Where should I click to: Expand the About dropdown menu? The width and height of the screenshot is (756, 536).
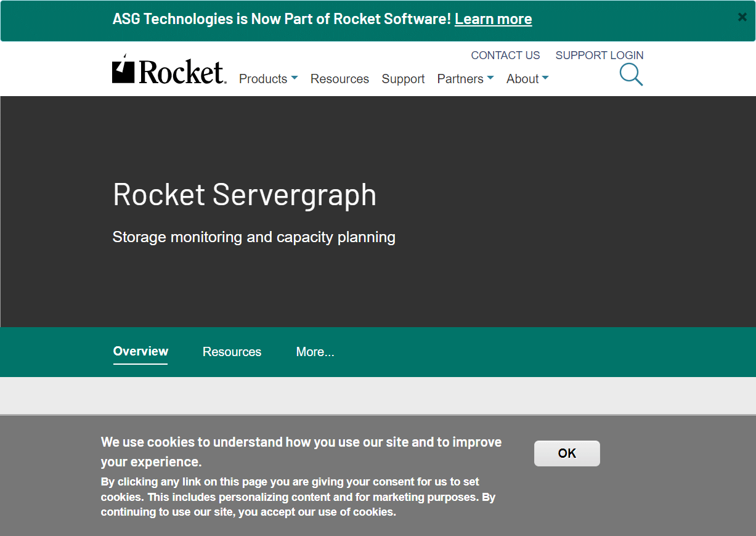(x=527, y=79)
